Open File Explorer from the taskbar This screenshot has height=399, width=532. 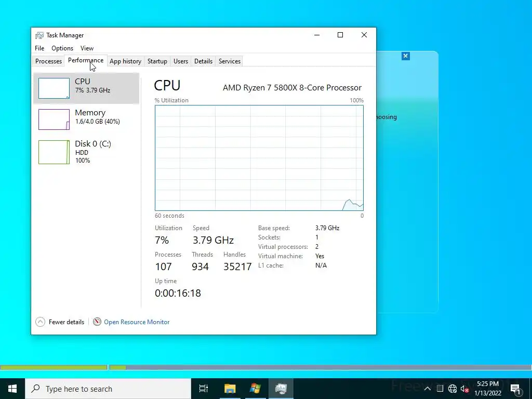pos(230,389)
